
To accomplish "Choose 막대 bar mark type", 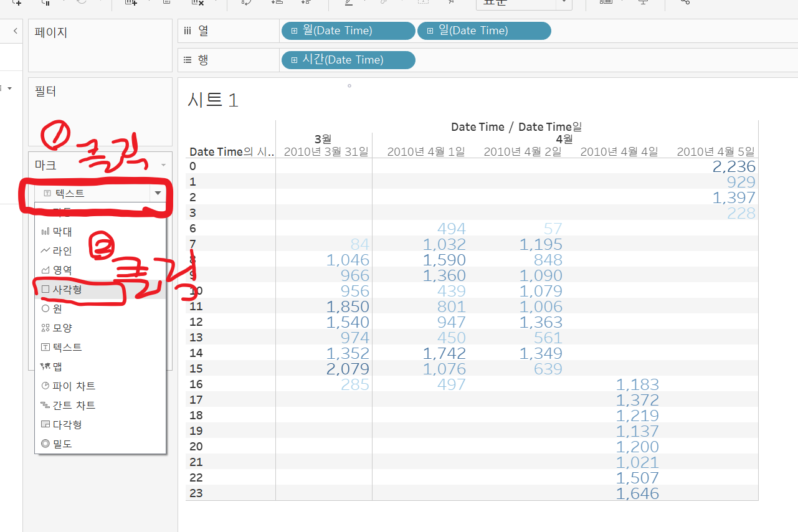I will click(x=100, y=232).
